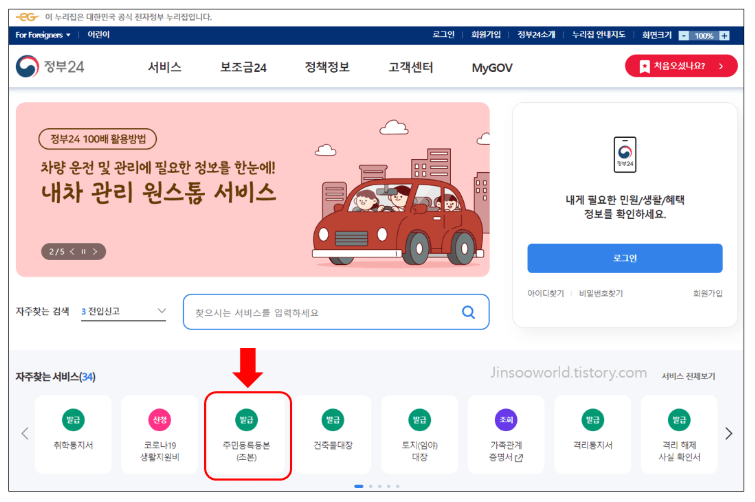Expand the For Foreigners dropdown

click(43, 35)
